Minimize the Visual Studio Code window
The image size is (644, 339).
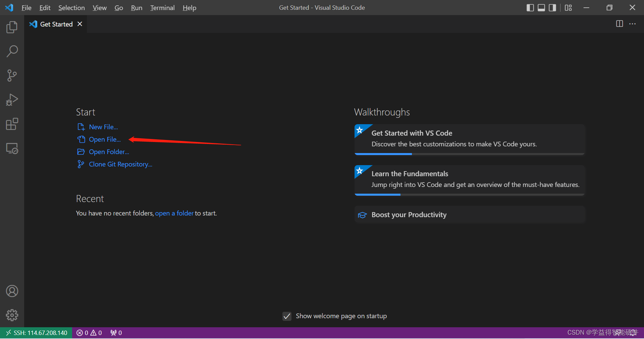point(586,8)
